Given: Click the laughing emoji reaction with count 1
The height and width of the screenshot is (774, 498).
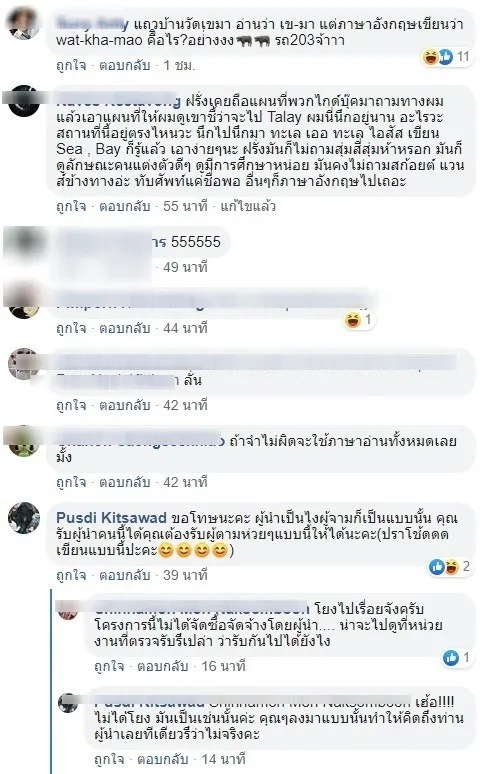Looking at the screenshot, I should [352, 320].
